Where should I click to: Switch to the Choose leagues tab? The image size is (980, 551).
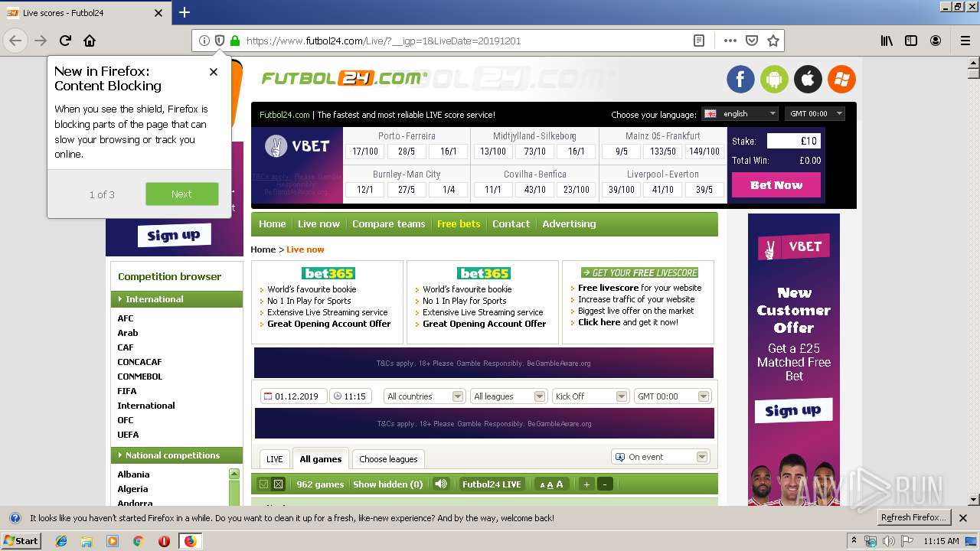tap(388, 459)
